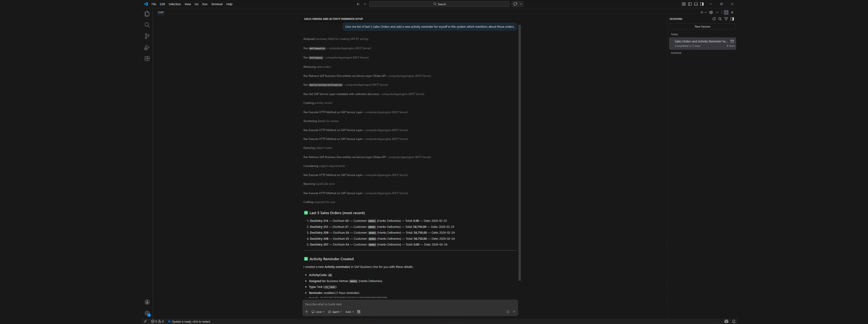Click 'Update is ready, click to restart' status
868x324 pixels.
pos(189,322)
